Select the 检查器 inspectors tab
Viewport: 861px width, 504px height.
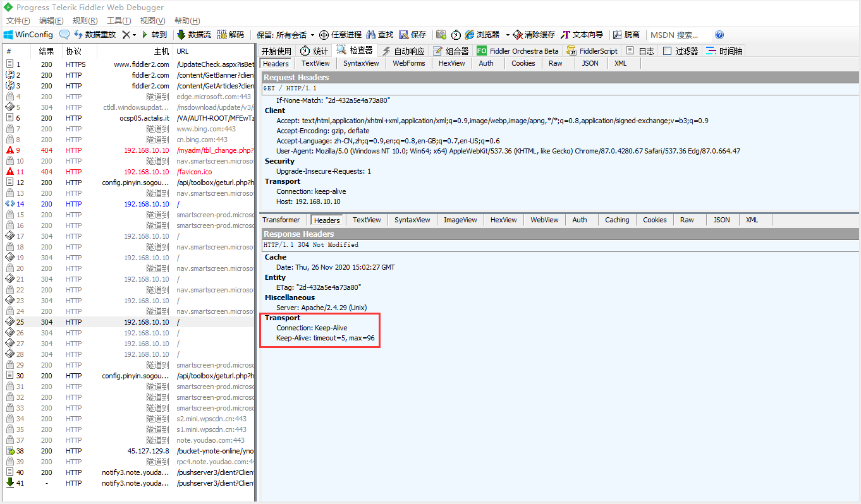pyautogui.click(x=355, y=50)
